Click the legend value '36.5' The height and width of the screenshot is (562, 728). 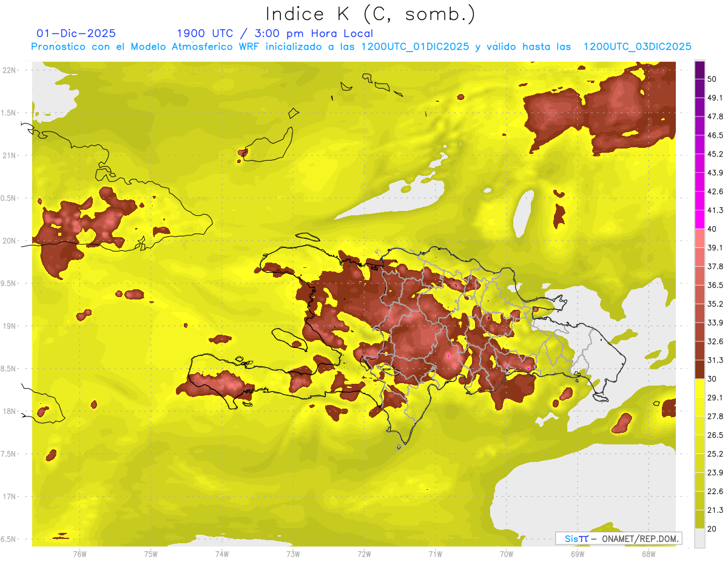point(716,285)
